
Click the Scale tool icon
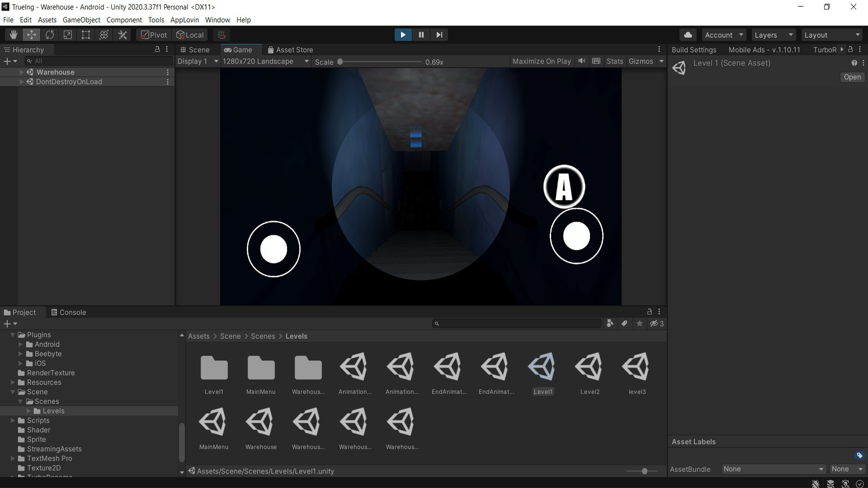(x=68, y=35)
